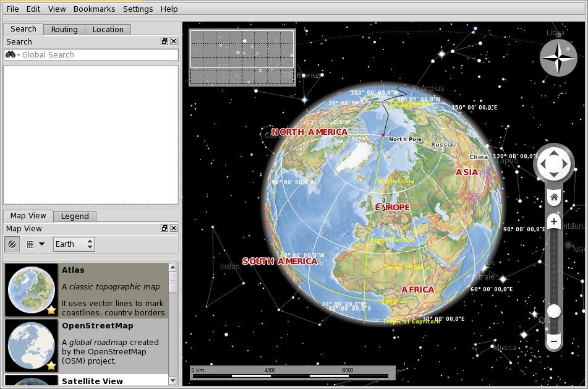Switch to the Routing tab
The width and height of the screenshot is (588, 389).
coord(64,29)
